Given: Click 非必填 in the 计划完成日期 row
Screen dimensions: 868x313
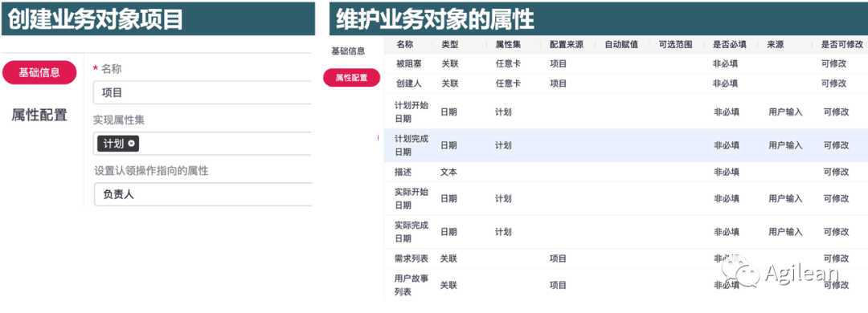Looking at the screenshot, I should point(726,145).
